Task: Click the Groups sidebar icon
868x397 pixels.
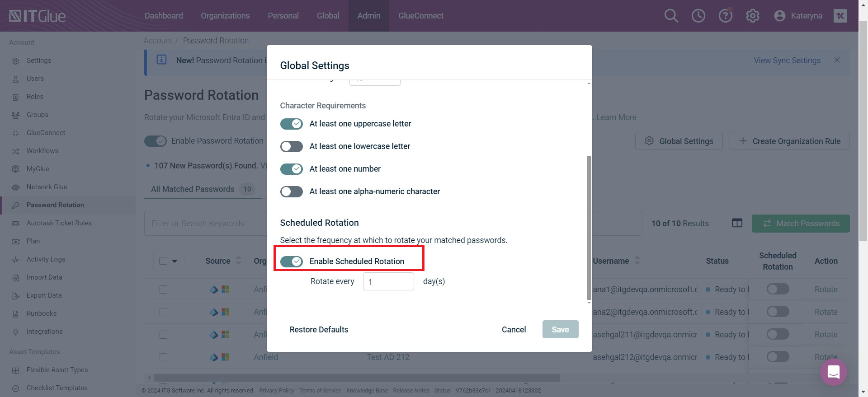Action: (x=16, y=115)
